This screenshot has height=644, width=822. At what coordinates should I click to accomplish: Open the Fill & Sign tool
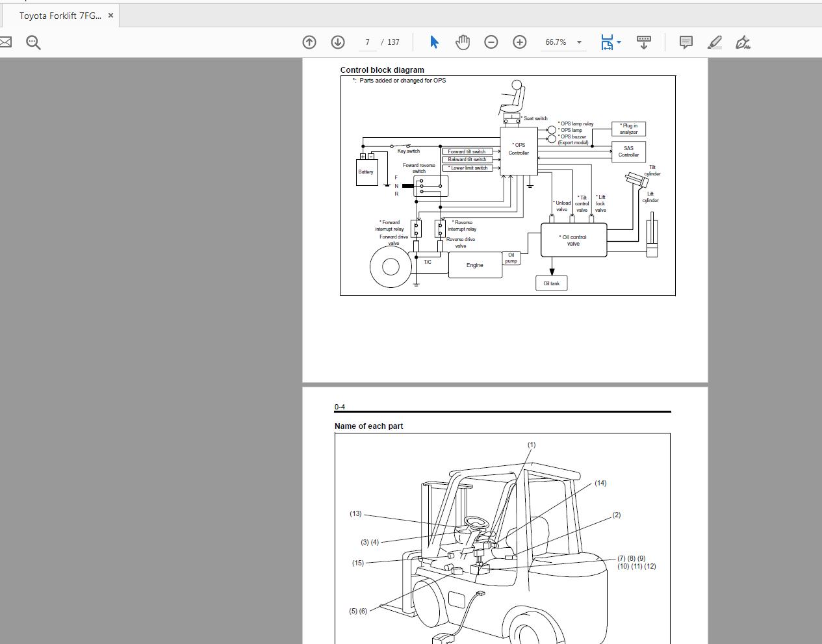tap(743, 42)
